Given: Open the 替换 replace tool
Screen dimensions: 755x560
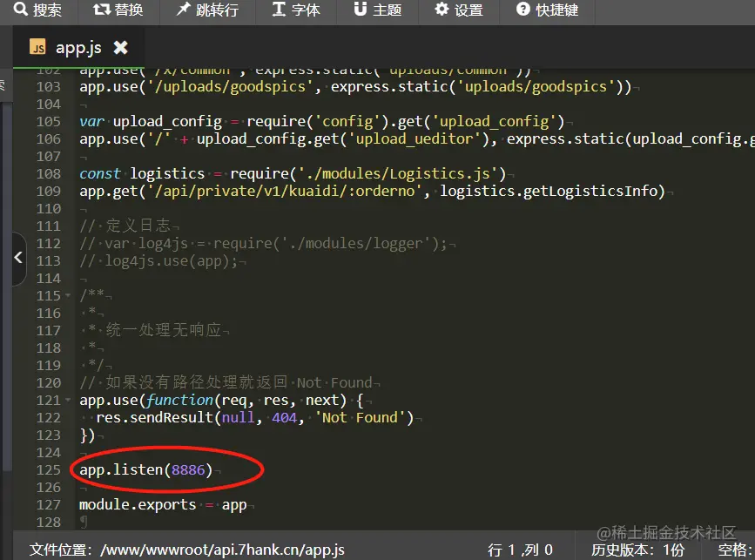Looking at the screenshot, I should (x=118, y=10).
